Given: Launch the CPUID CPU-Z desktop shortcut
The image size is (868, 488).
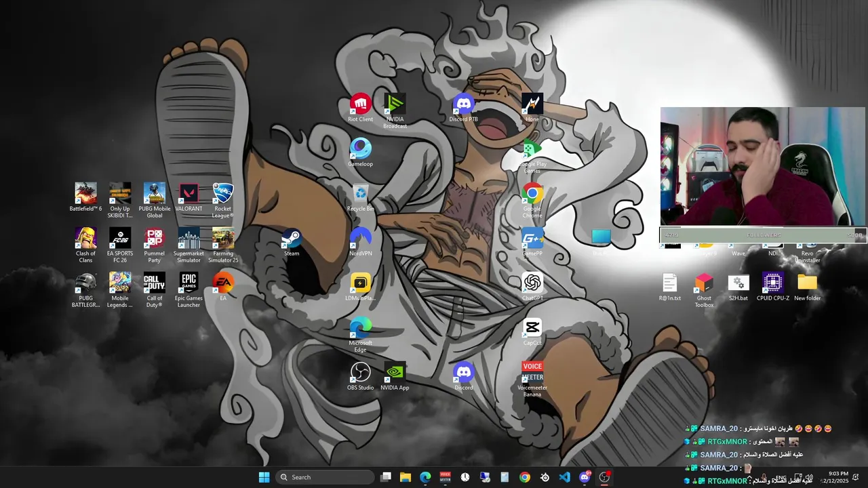Looking at the screenshot, I should (x=772, y=287).
